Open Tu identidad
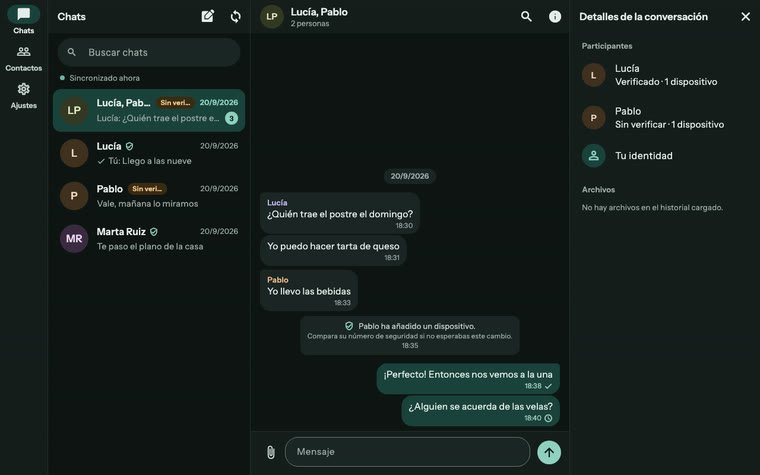760x475 pixels. [x=665, y=156]
